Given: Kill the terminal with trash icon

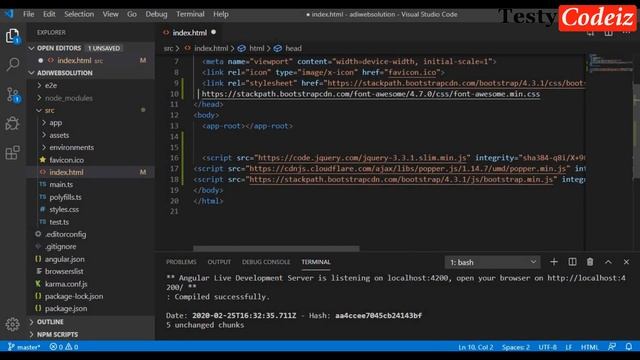Looking at the screenshot, I should [590, 262].
